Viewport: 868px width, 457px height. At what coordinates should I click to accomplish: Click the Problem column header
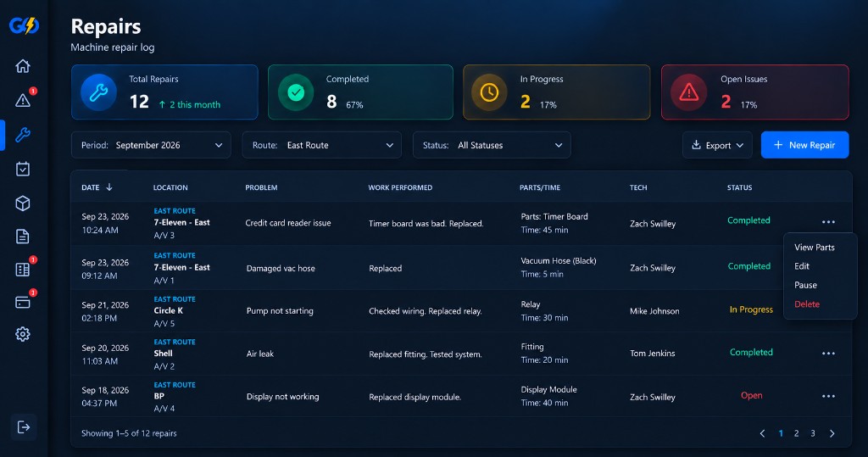pos(261,187)
